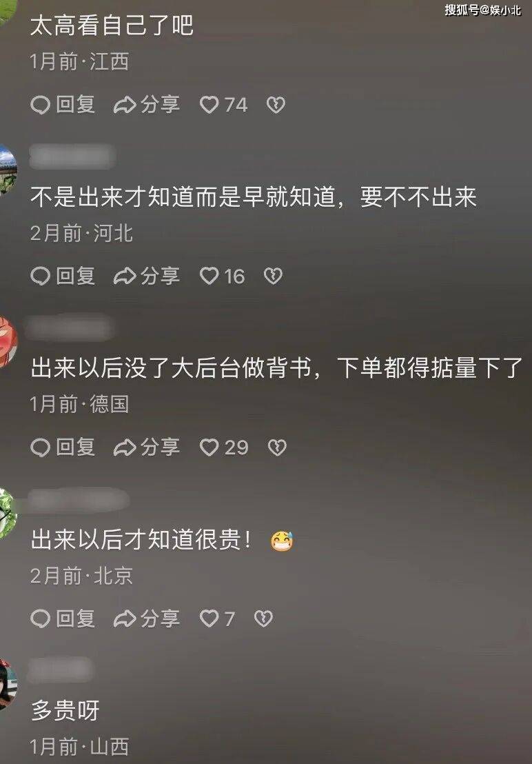Reply to the comment from 德国
The width and height of the screenshot is (532, 764).
coord(63,448)
